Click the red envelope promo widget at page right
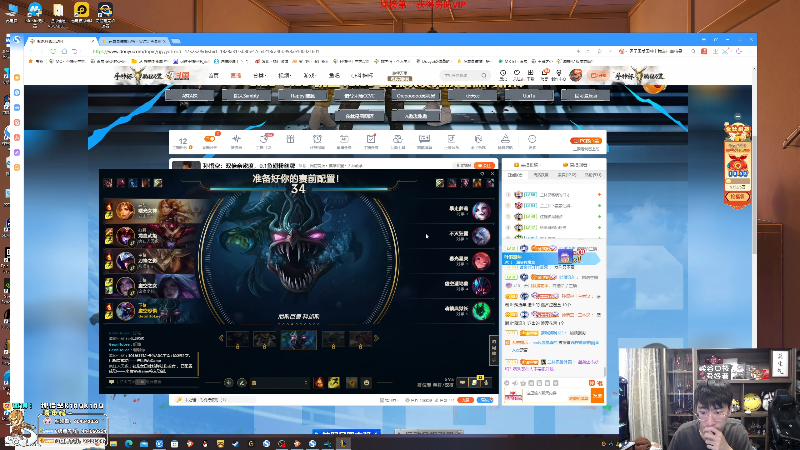Image resolution: width=800 pixels, height=450 pixels. 737,166
